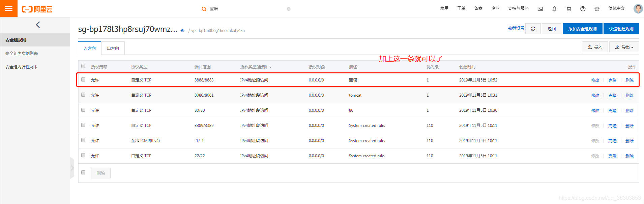Check the 8888/8888 rule checkbox

click(83, 79)
